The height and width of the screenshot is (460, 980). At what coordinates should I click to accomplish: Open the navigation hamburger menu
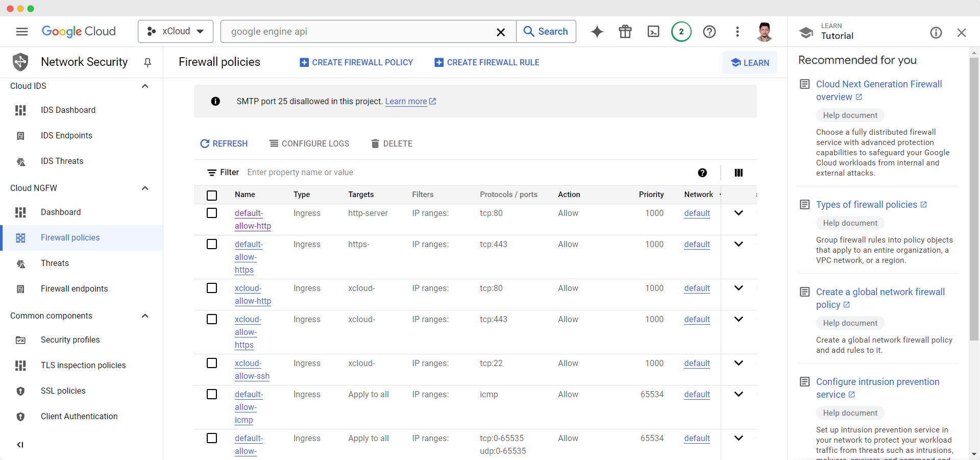click(x=21, y=31)
